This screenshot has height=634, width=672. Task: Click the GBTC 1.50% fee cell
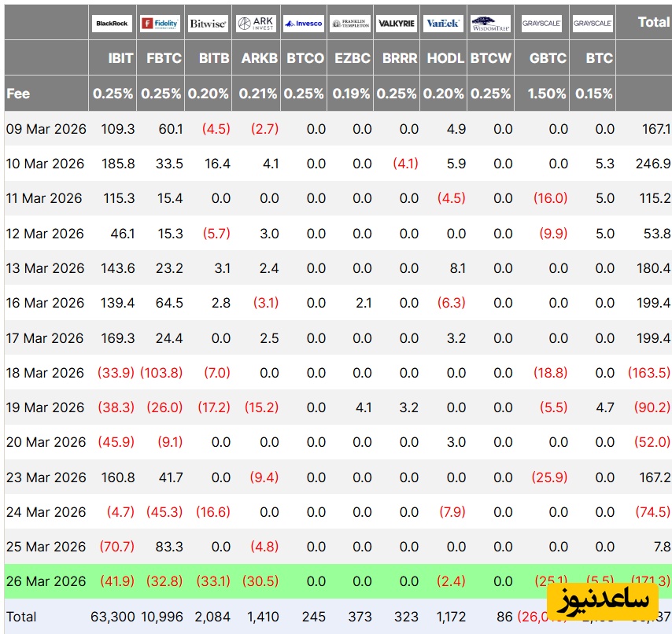(546, 94)
